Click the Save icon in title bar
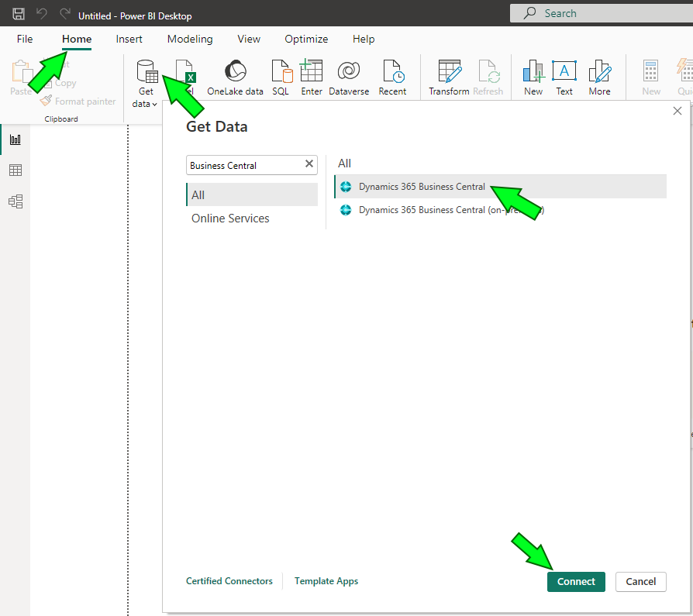Screen dimensions: 693x616 coord(18,14)
